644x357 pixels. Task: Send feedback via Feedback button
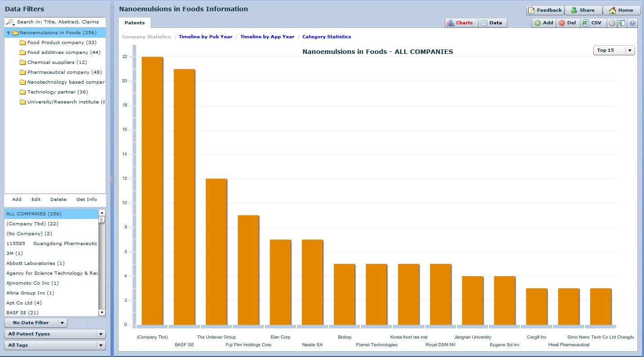[x=545, y=10]
